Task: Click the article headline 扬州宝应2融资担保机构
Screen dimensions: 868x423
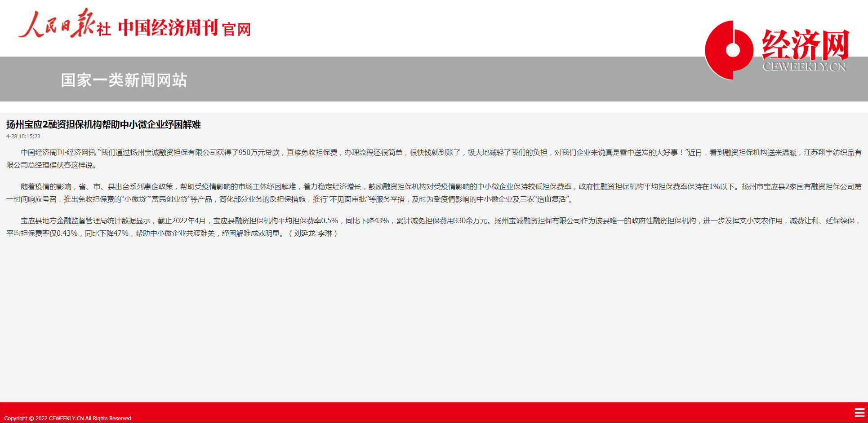Action: [x=103, y=124]
